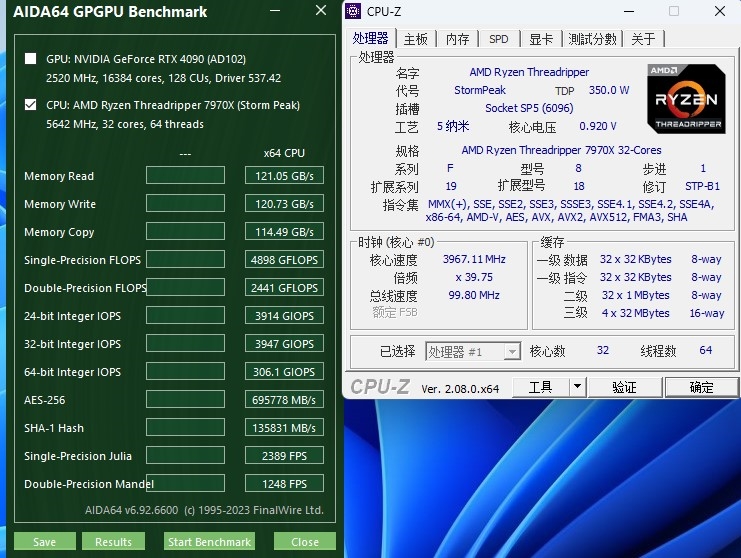The image size is (741, 558).
Task: Click the specification AMD Ryzen Threadripper 7970X 32-Cores
Action: click(561, 150)
